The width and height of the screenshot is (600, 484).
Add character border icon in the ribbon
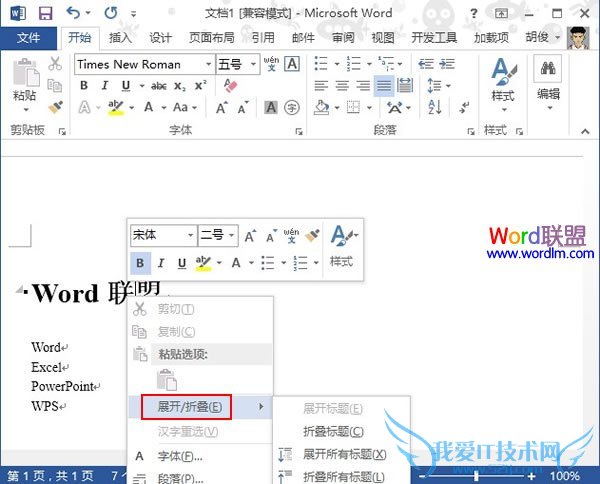292,64
